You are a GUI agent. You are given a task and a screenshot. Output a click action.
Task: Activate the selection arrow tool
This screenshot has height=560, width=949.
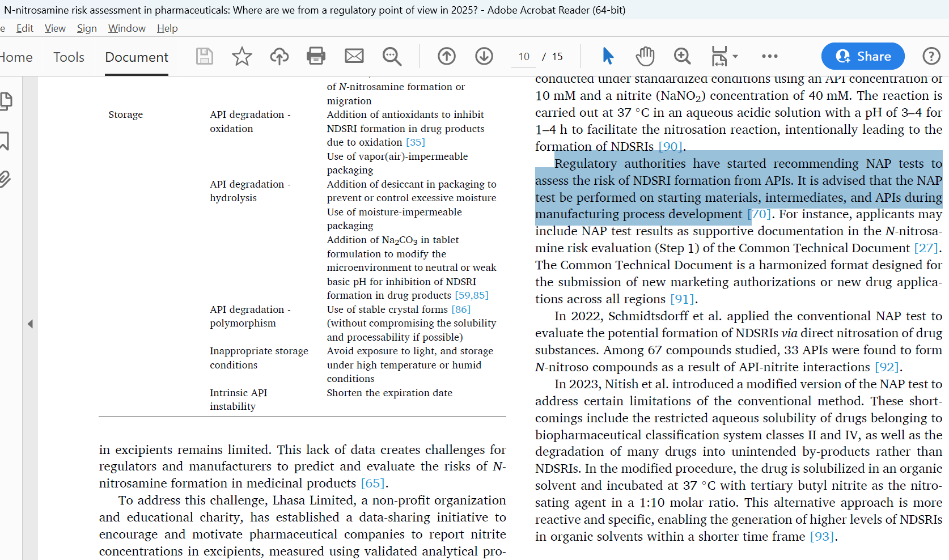[x=608, y=56]
